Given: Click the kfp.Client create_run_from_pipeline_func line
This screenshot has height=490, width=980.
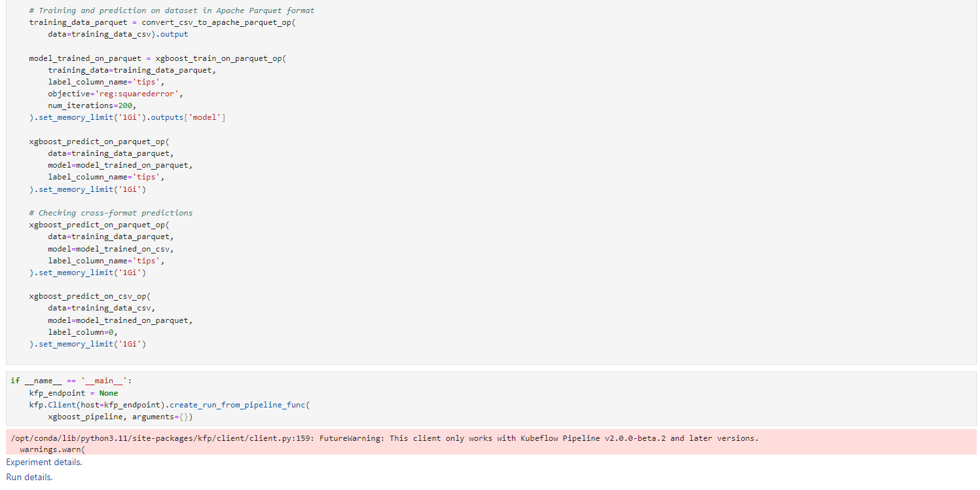Looking at the screenshot, I should tap(170, 405).
